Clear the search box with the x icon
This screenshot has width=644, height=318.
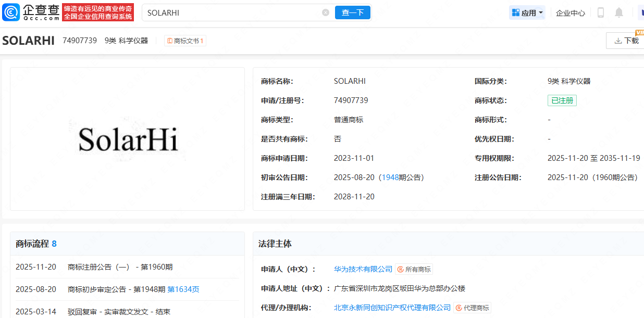click(326, 12)
